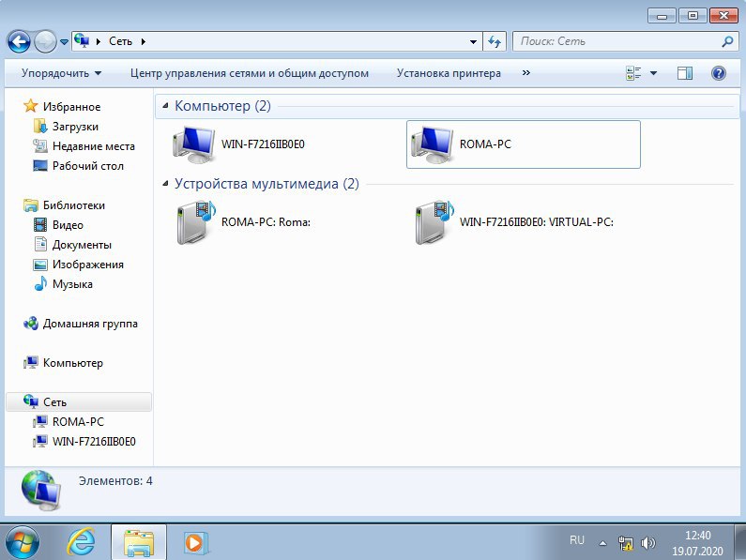This screenshot has width=746, height=560.
Task: Open Домашняя группа in sidebar
Action: (x=90, y=324)
